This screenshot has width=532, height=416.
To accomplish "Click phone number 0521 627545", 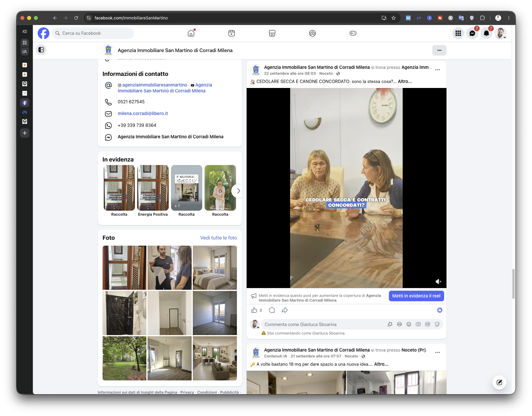I will tap(131, 102).
